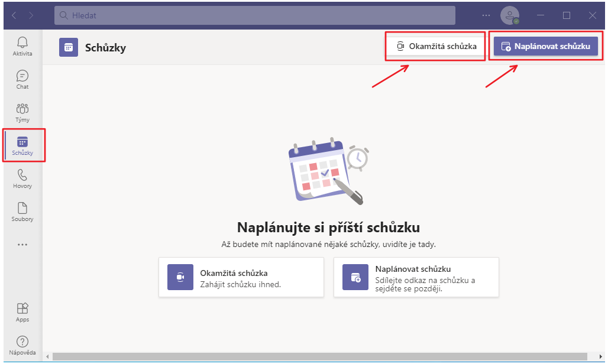Viewport: 608px width, 364px height.
Task: Open the Aktivita notifications bell
Action: coord(22,45)
